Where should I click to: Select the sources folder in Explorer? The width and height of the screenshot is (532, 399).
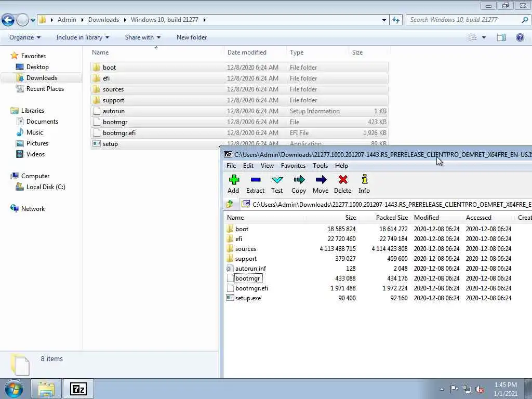pyautogui.click(x=240, y=89)
